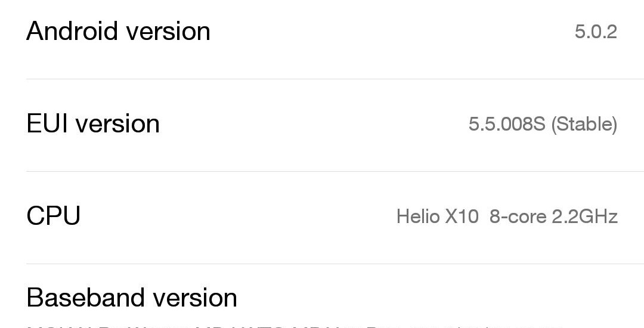The height and width of the screenshot is (328, 644).
Task: Open the Baseband version label
Action: coord(132,298)
